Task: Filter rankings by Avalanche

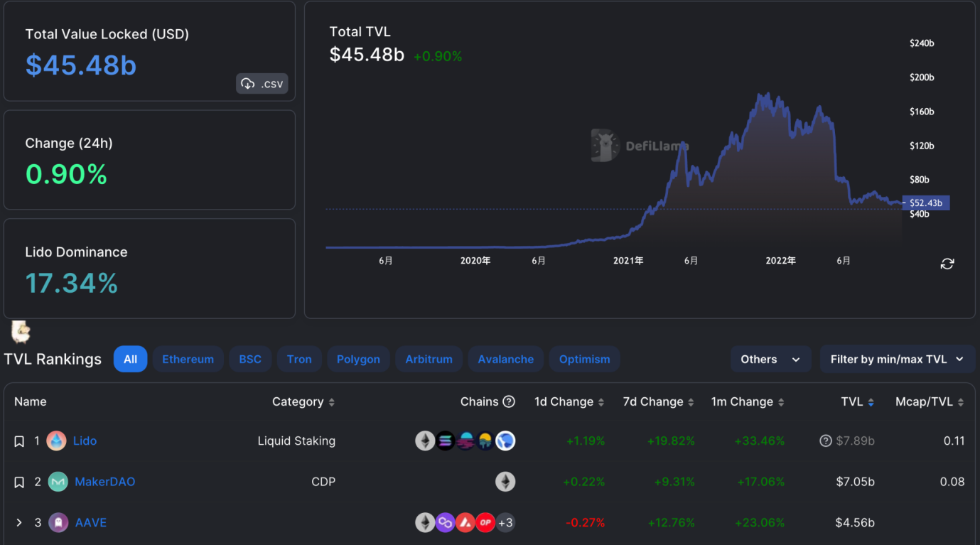Action: pyautogui.click(x=505, y=359)
